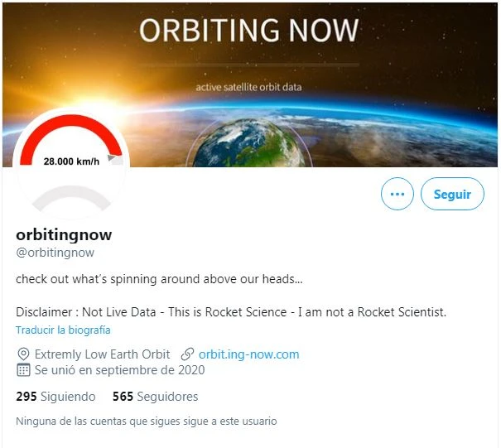This screenshot has width=501, height=448.
Task: Click the calendar joined-date icon
Action: click(23, 370)
